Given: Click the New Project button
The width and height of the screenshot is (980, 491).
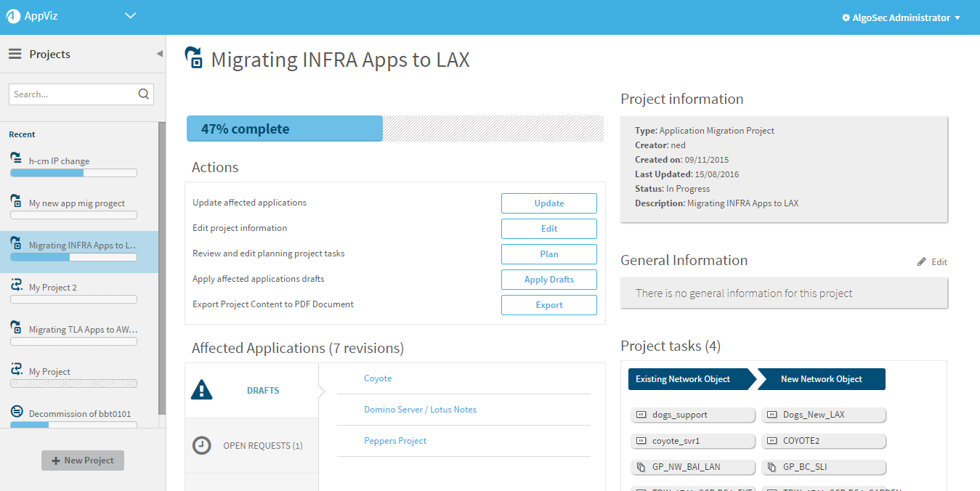Looking at the screenshot, I should click(83, 460).
